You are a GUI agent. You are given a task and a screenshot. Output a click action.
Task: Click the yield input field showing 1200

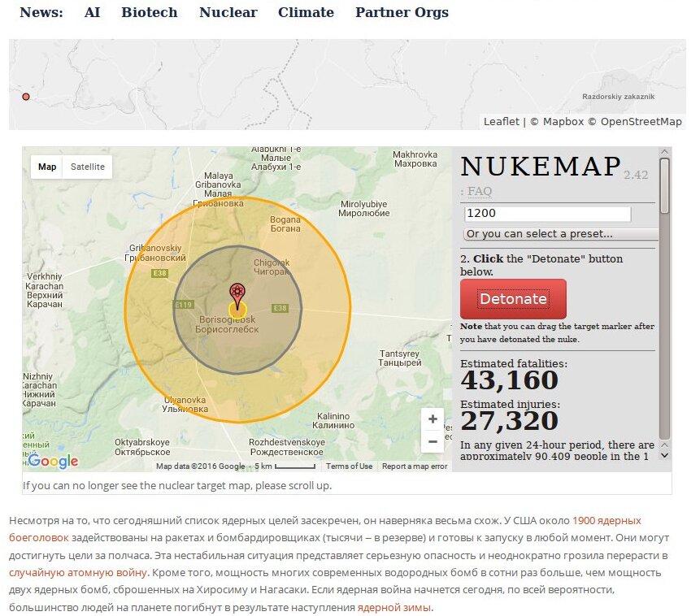click(547, 214)
